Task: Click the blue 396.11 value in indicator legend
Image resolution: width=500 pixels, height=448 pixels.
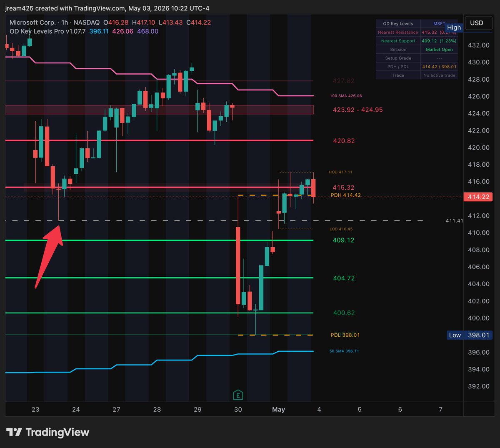Action: tap(99, 31)
